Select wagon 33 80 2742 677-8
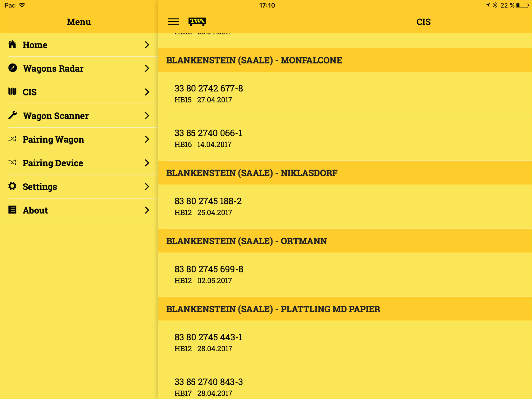 tap(345, 94)
